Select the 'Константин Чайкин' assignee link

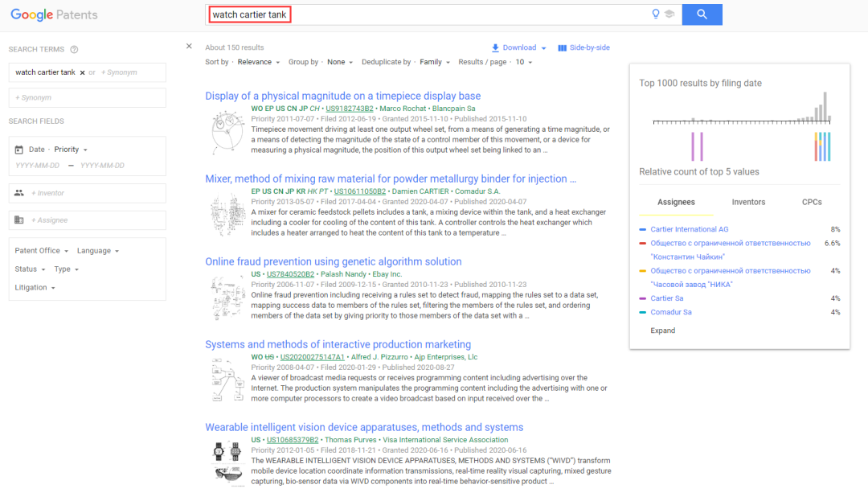(730, 250)
